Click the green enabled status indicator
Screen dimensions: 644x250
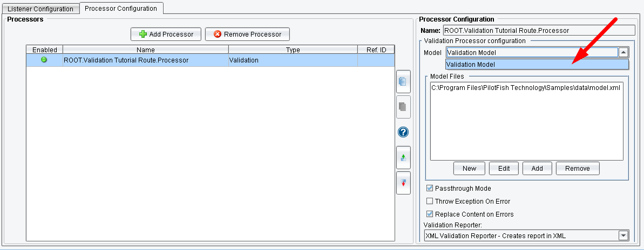pos(44,60)
